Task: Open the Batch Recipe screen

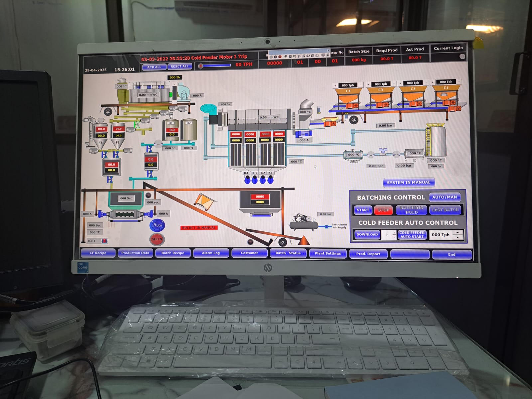Action: click(173, 253)
